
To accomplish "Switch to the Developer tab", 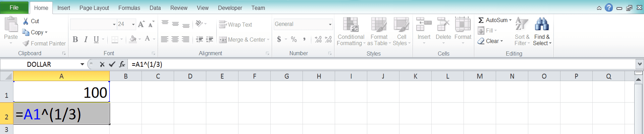I will [x=230, y=8].
